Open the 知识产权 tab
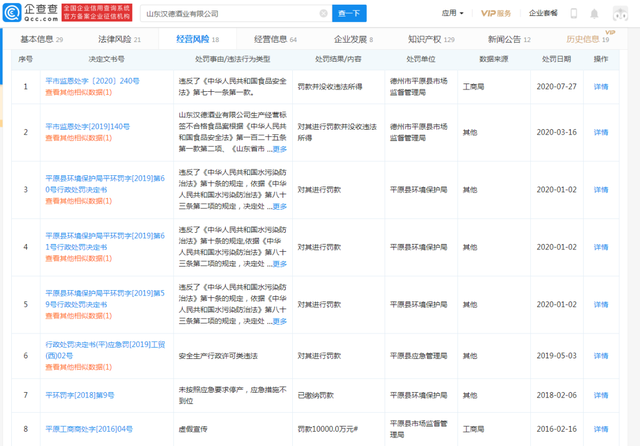640x446 pixels. coord(431,39)
